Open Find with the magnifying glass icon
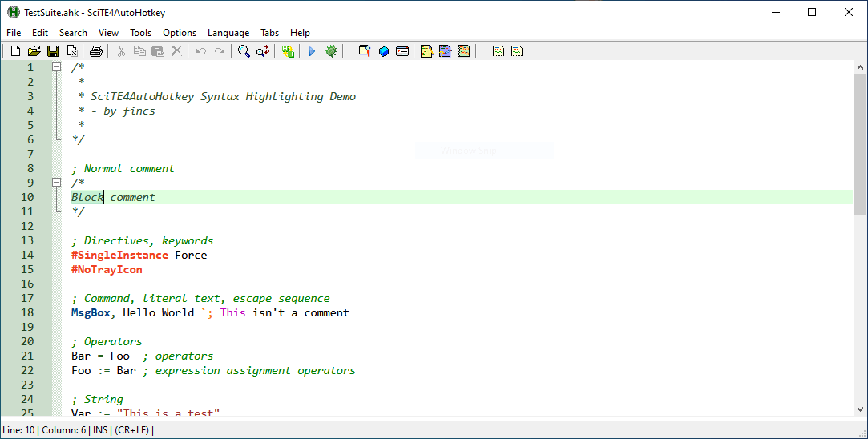This screenshot has height=439, width=868. (244, 51)
